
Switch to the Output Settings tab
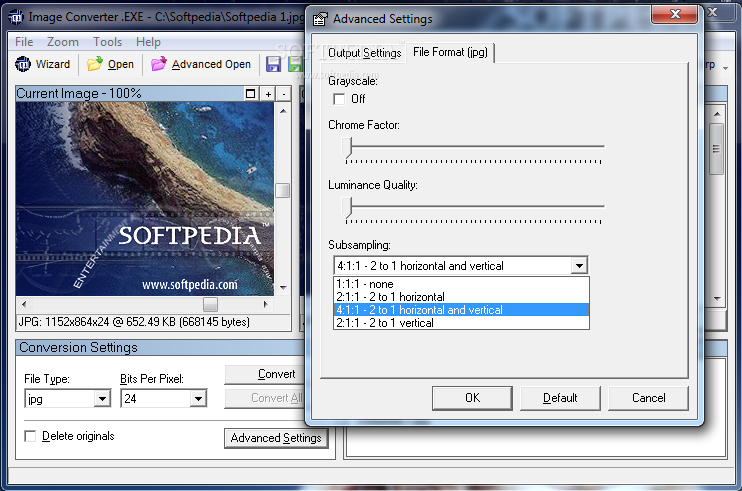(x=364, y=53)
